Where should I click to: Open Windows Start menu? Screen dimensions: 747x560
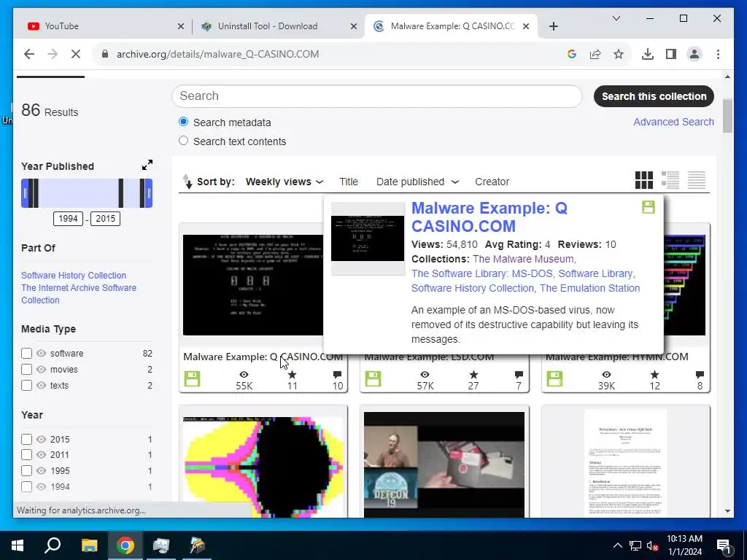[x=18, y=545]
